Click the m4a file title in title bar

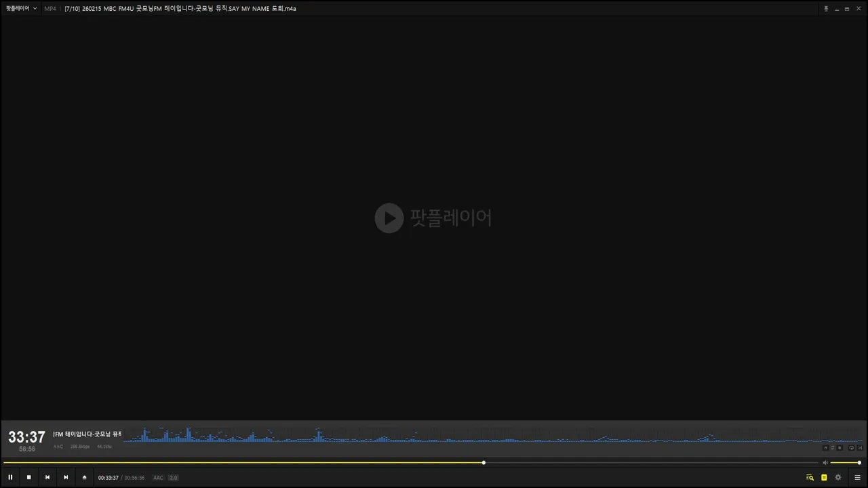(180, 9)
